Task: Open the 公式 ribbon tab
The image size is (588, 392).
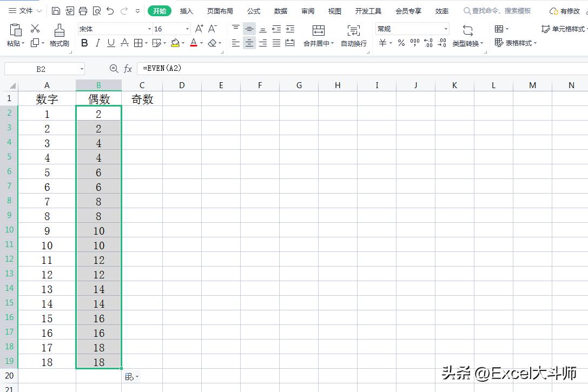Action: point(254,10)
